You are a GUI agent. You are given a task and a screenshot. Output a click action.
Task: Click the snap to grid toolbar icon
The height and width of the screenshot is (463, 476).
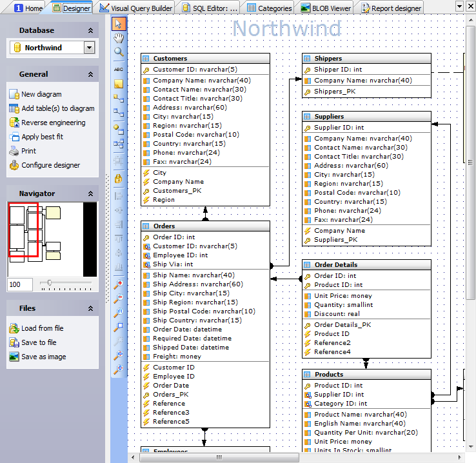click(119, 161)
